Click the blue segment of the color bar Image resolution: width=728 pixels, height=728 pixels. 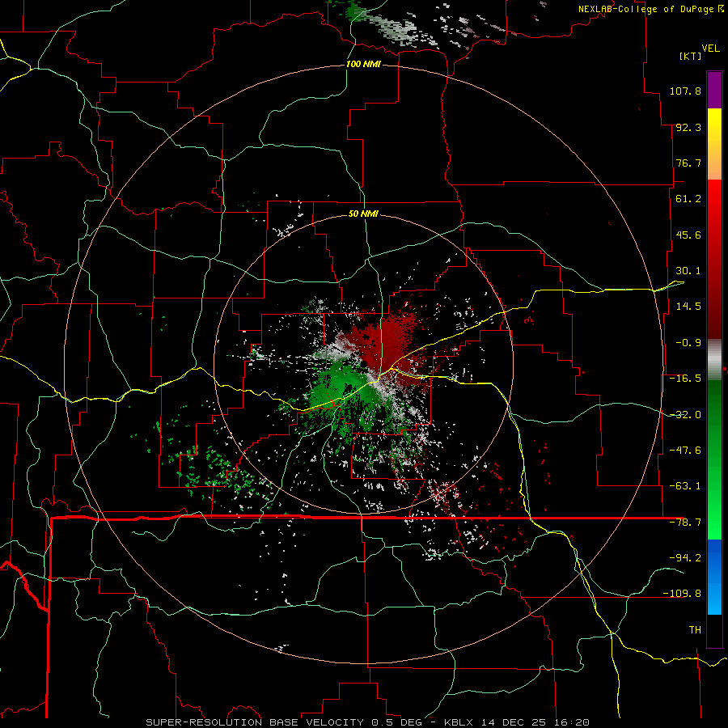pyautogui.click(x=714, y=577)
